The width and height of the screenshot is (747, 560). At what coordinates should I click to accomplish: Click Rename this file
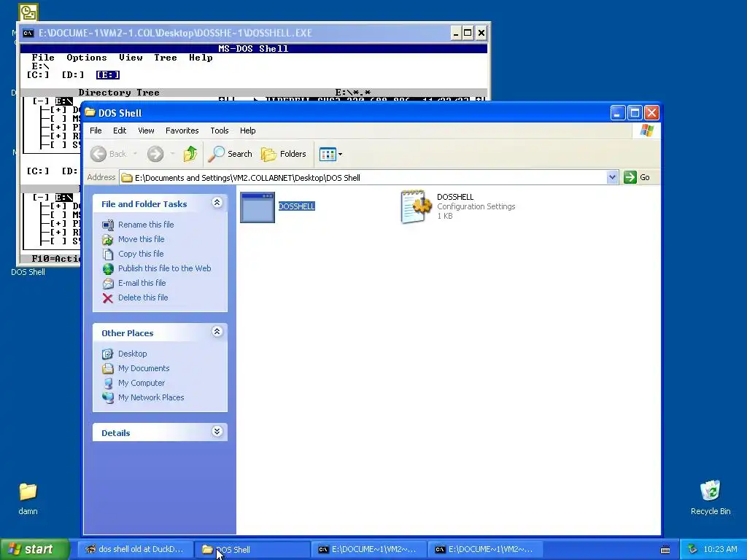pyautogui.click(x=146, y=225)
